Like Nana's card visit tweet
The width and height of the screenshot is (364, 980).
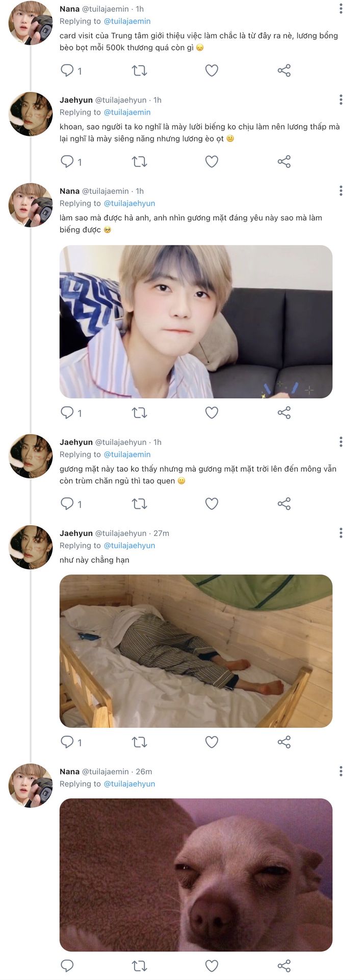point(212,70)
